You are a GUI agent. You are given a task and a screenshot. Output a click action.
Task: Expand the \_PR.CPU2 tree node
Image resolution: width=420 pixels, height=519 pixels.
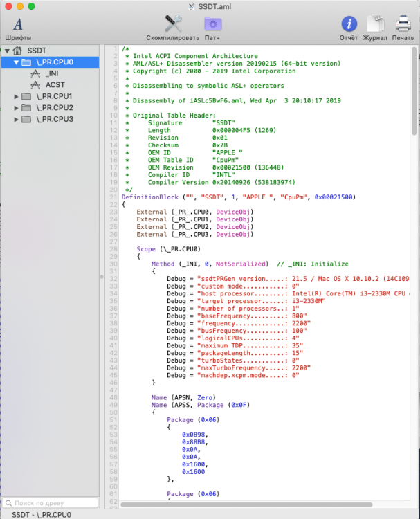click(x=16, y=108)
